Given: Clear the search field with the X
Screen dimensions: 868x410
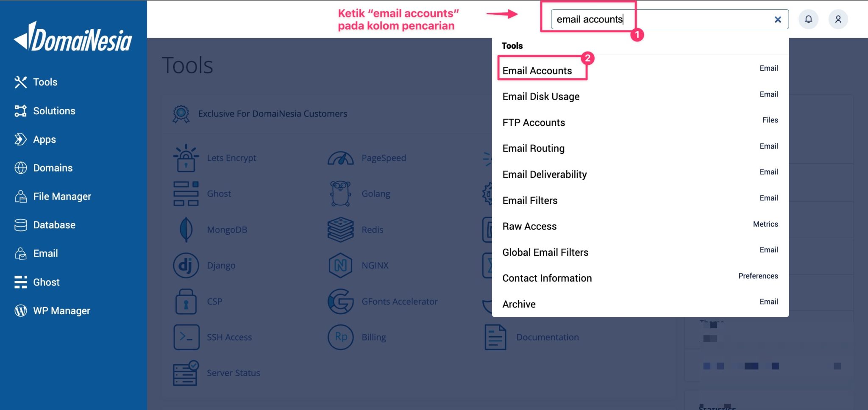Looking at the screenshot, I should [778, 19].
